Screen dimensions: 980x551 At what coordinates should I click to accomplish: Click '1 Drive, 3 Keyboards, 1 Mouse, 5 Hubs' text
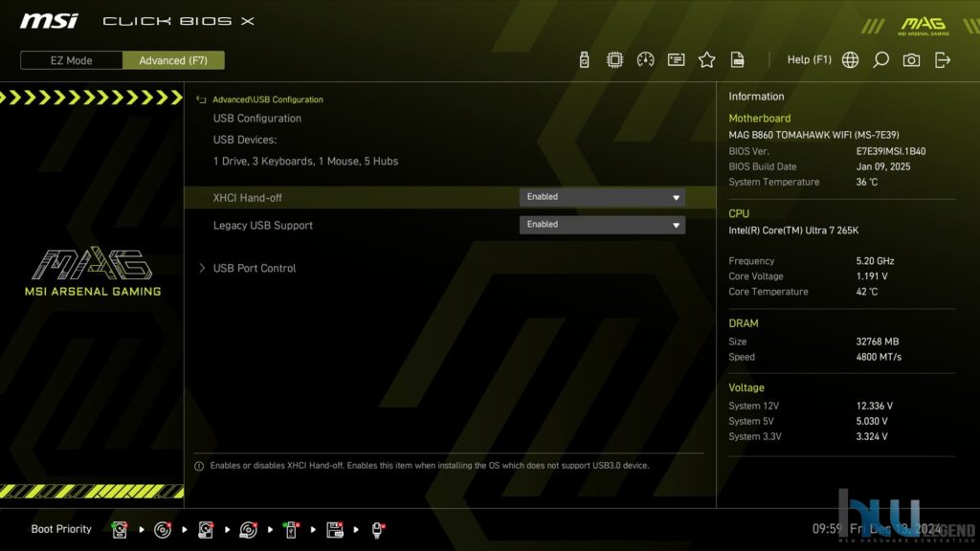(x=305, y=161)
